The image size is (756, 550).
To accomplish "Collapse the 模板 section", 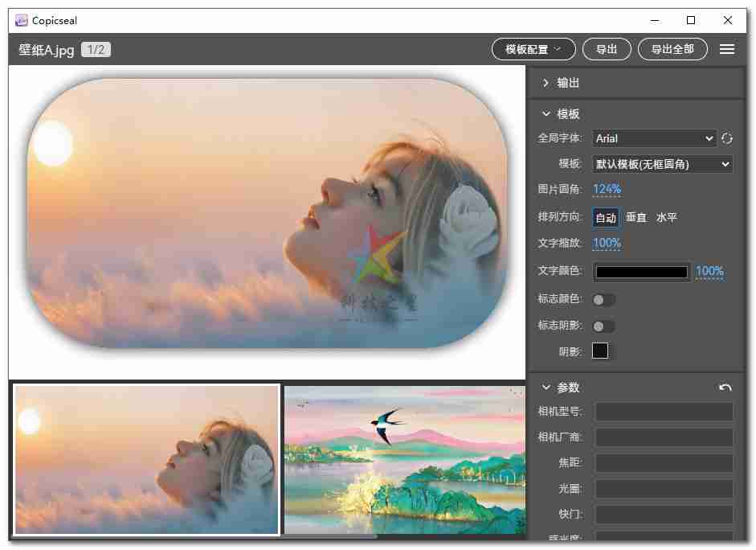I will tap(546, 114).
